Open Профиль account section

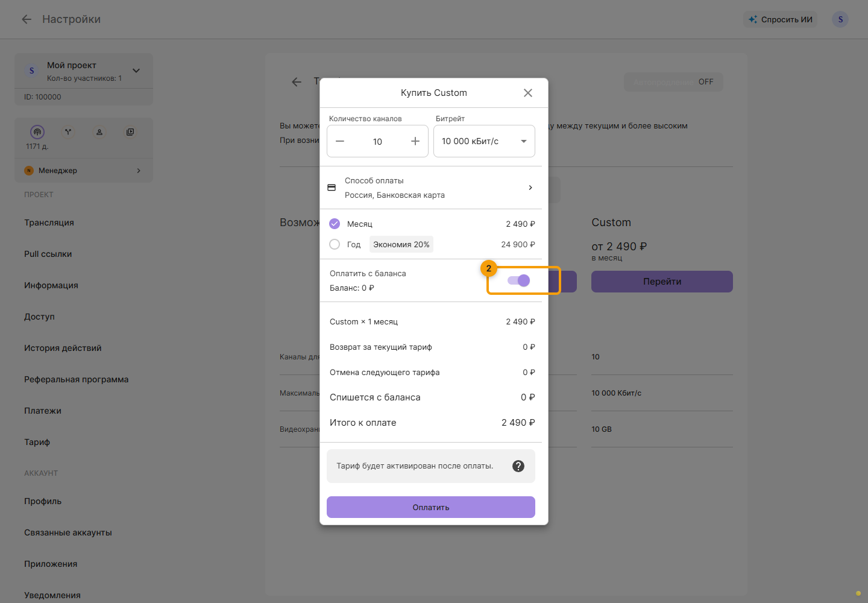[43, 501]
